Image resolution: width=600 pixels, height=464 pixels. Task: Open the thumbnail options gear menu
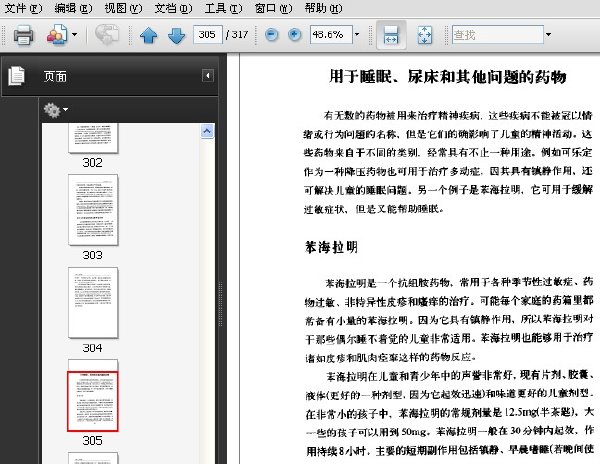[x=56, y=110]
